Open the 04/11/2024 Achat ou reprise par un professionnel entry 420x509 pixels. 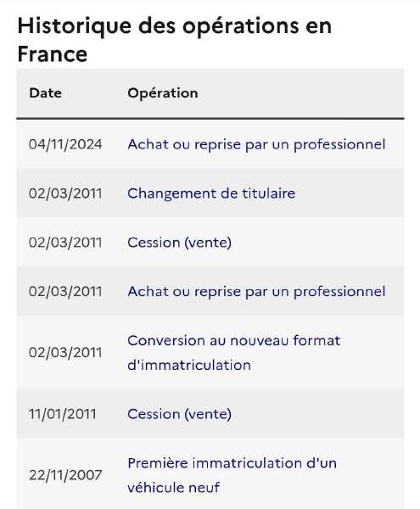coord(256,145)
